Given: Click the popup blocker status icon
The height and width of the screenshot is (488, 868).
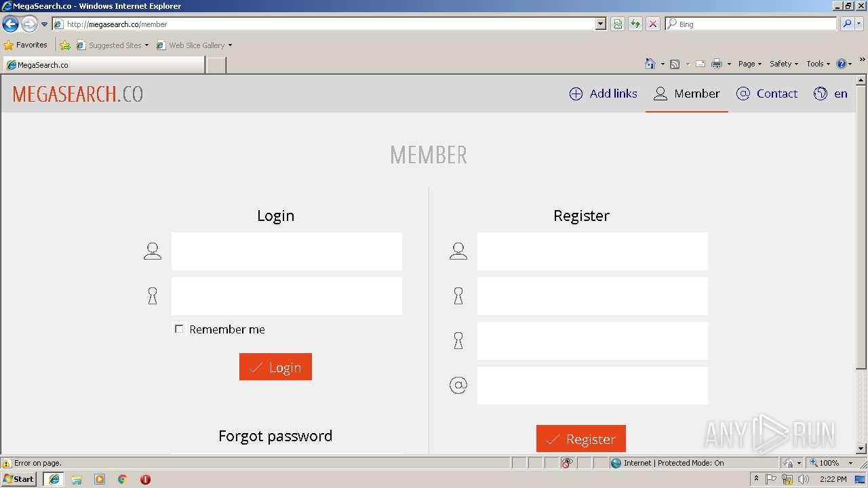Looking at the screenshot, I should pos(568,463).
